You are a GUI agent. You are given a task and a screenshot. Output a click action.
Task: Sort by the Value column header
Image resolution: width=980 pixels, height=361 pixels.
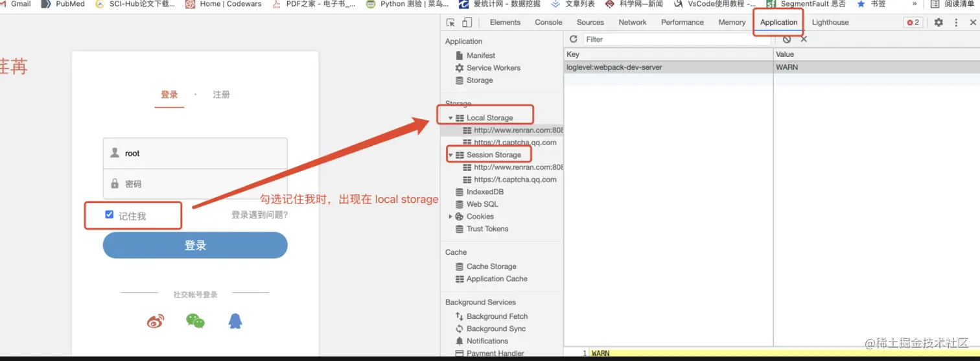pyautogui.click(x=876, y=54)
